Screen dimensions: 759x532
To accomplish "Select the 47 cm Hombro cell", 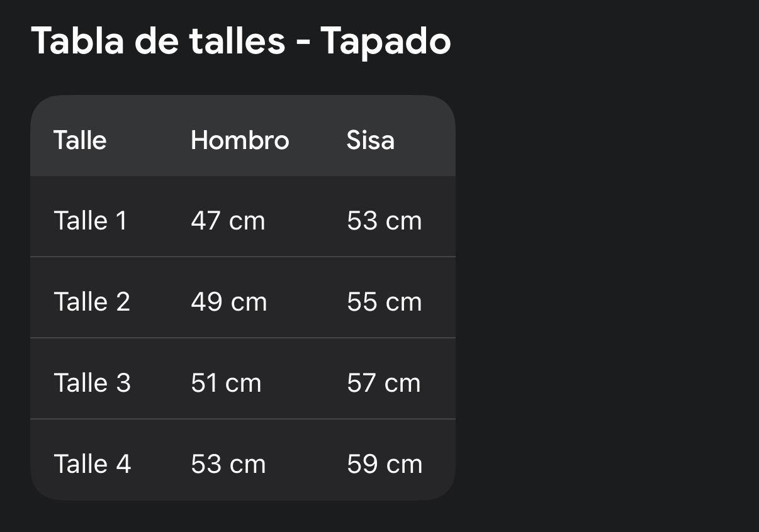I will tap(228, 221).
